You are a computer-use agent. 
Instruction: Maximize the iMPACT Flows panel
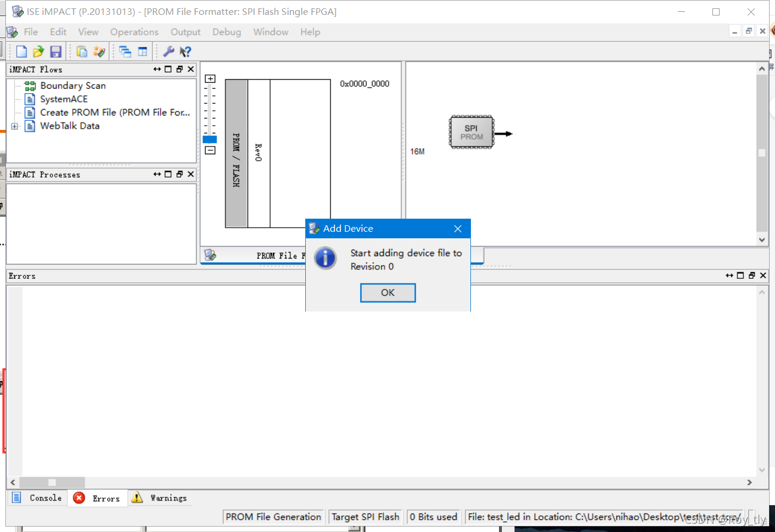(x=168, y=70)
